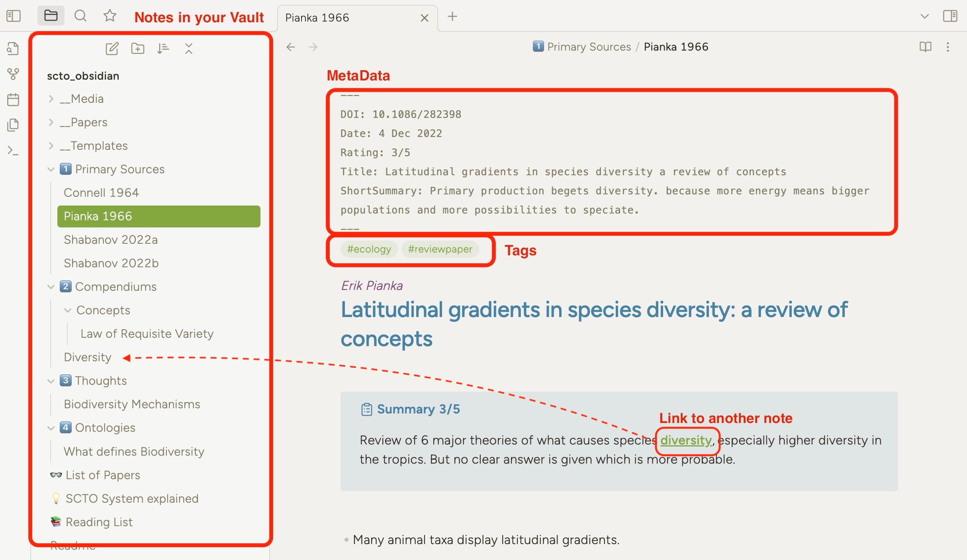Click the #ecology tag

pyautogui.click(x=369, y=249)
